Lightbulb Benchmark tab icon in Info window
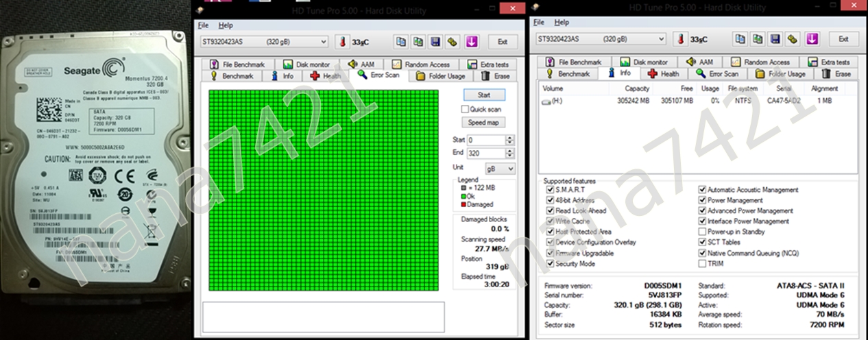The height and width of the screenshot is (340, 868). 551,73
